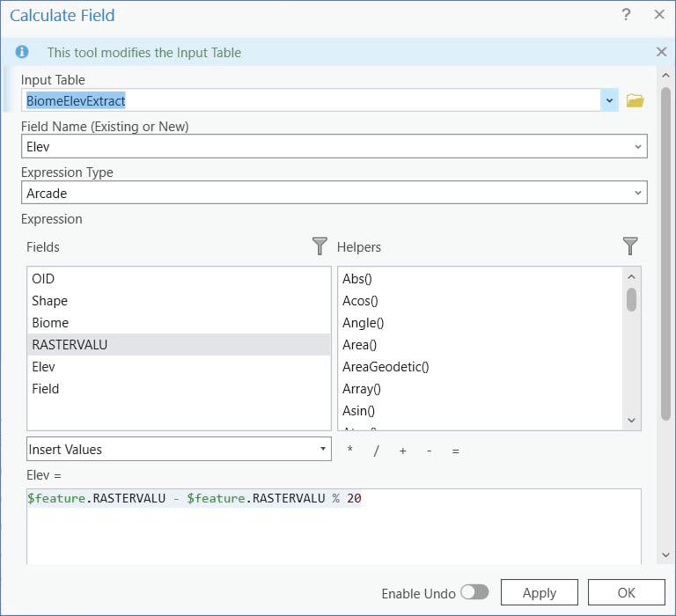The width and height of the screenshot is (676, 616).
Task: Toggle the Enable Undo switch
Action: [474, 593]
